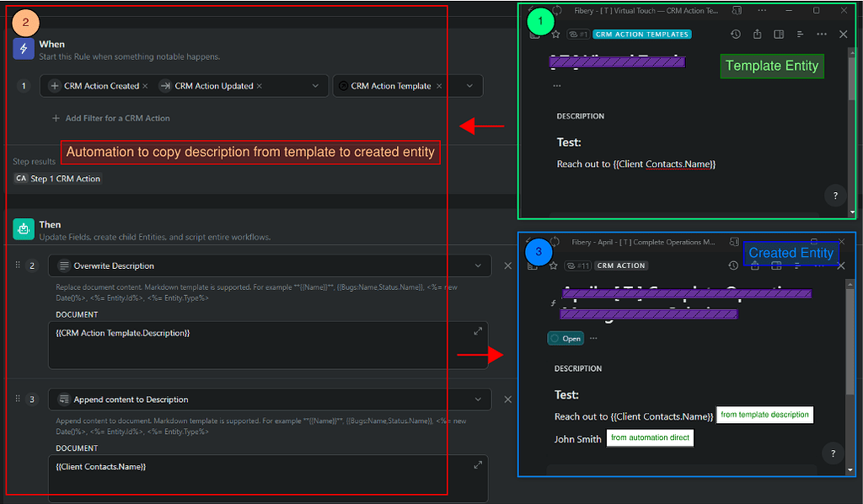Image resolution: width=863 pixels, height=504 pixels.
Task: Click the share icon in the CRM Action Templates header
Action: tap(758, 34)
